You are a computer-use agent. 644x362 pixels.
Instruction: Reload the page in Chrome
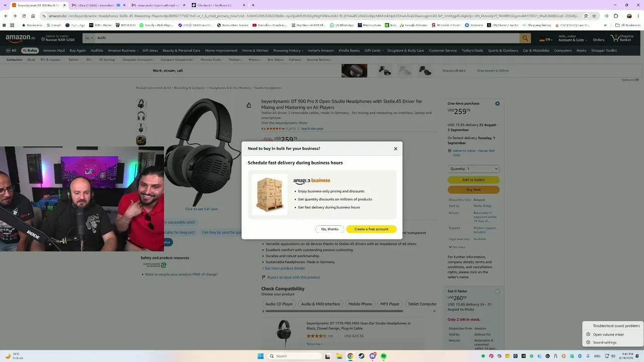(x=24, y=16)
